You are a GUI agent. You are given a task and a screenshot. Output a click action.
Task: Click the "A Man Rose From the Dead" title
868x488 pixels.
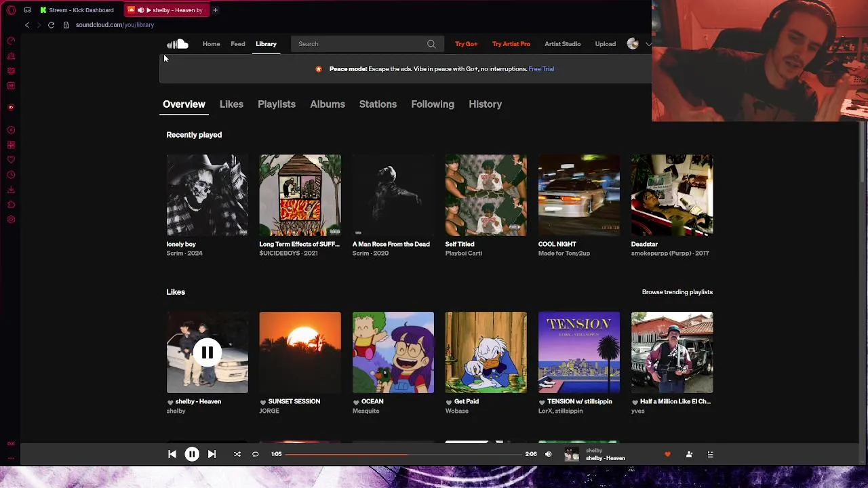(391, 244)
